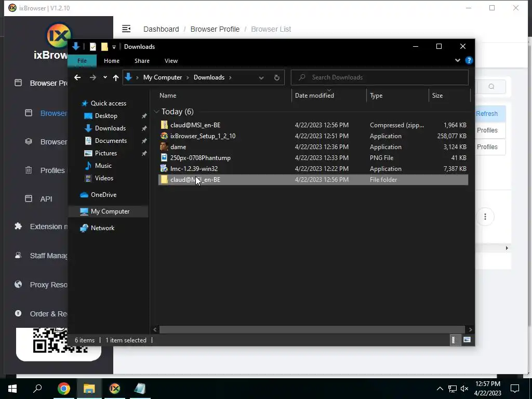This screenshot has width=532, height=399.
Task: Select lmc-1.2.39-win32 installer icon
Action: click(x=164, y=169)
